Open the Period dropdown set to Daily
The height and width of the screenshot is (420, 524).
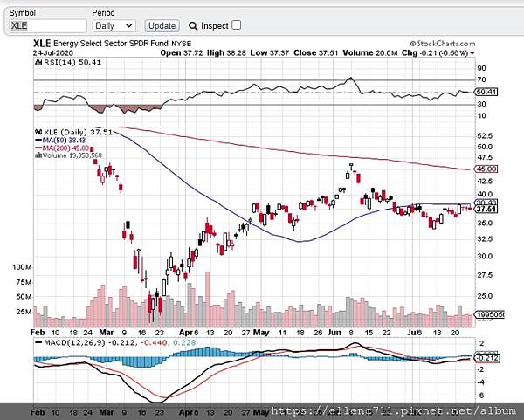(114, 25)
